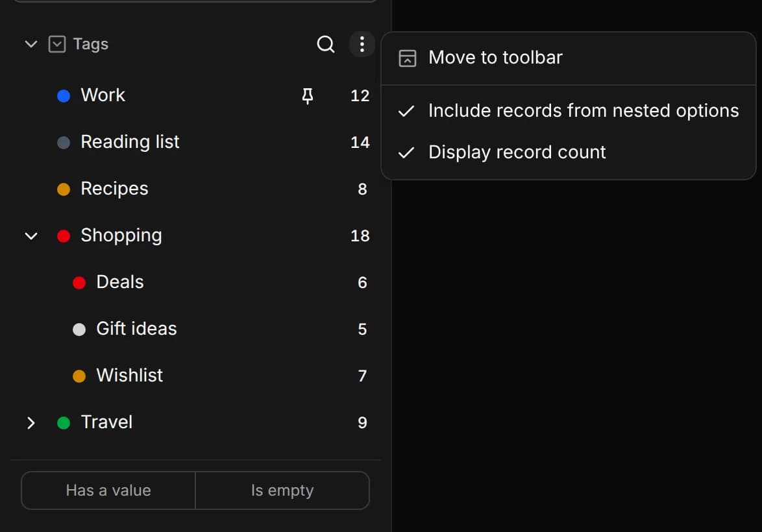The image size is (762, 532).
Task: Collapse the Shopping tag group
Action: point(31,236)
